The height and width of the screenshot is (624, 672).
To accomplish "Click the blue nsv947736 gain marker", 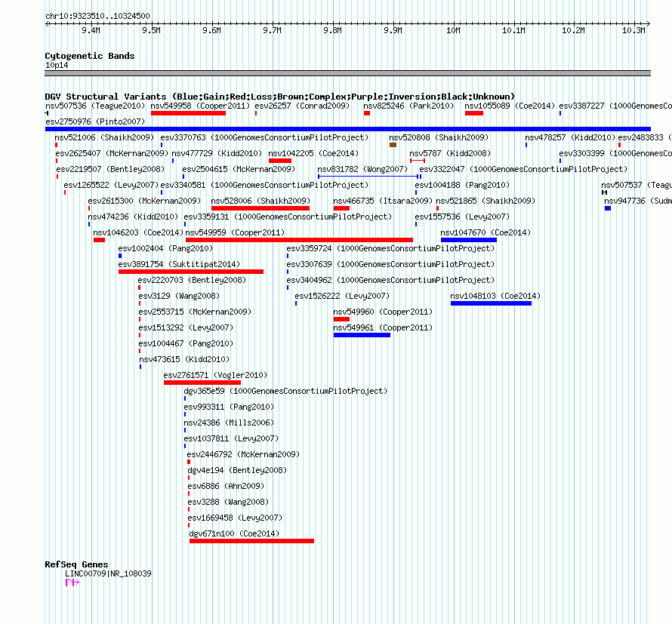I will 607,208.
